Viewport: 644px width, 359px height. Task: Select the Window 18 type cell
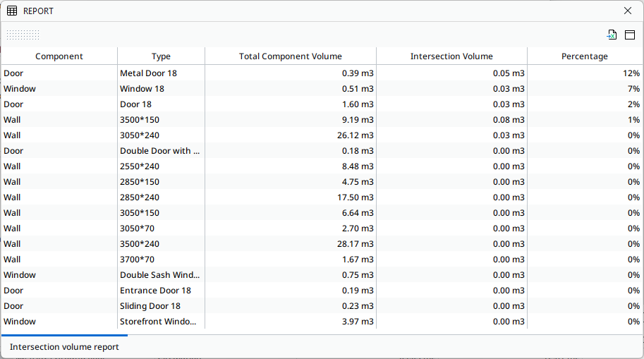click(x=145, y=89)
